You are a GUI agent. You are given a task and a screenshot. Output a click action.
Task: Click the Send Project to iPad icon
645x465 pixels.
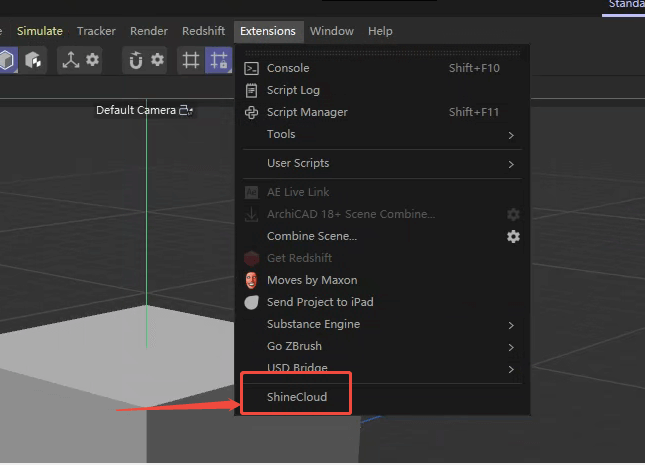point(251,302)
